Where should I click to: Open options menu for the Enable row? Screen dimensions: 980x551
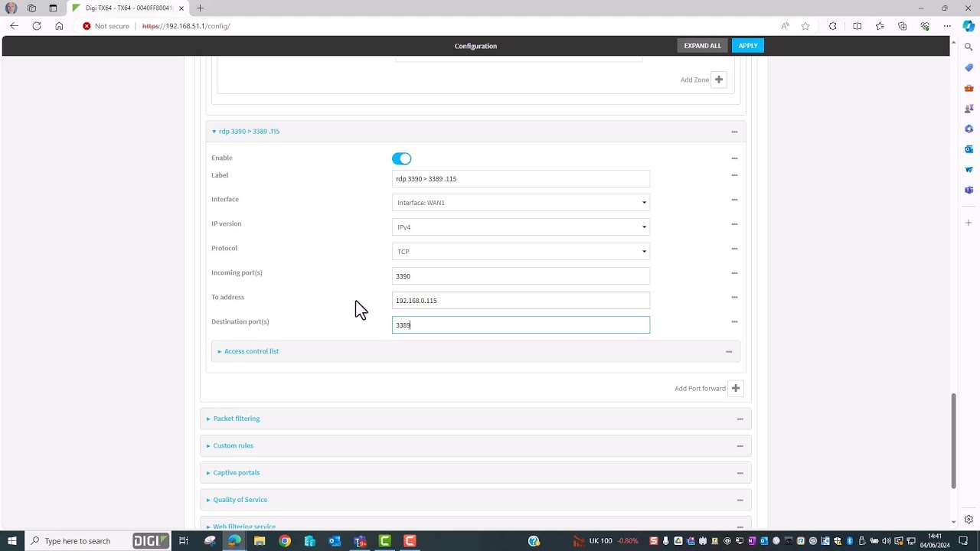(734, 158)
